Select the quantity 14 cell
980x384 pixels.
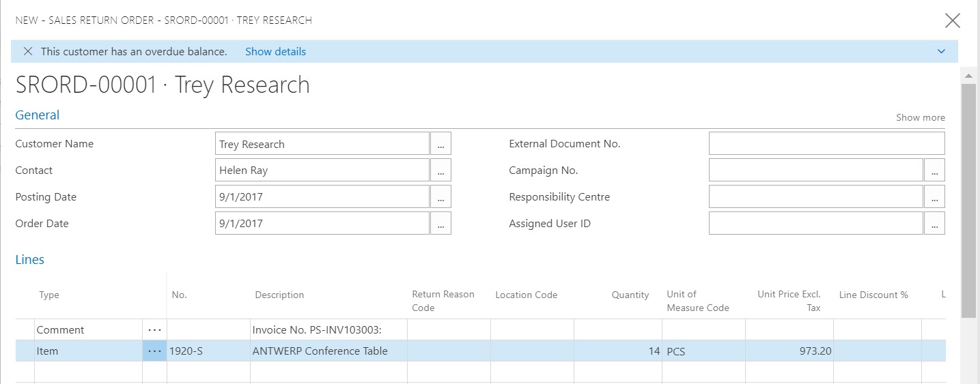(x=618, y=351)
